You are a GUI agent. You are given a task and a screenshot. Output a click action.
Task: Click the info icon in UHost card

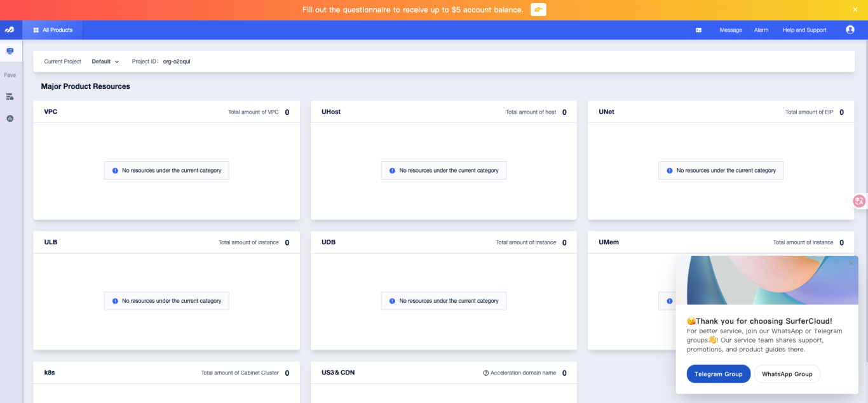click(x=392, y=171)
